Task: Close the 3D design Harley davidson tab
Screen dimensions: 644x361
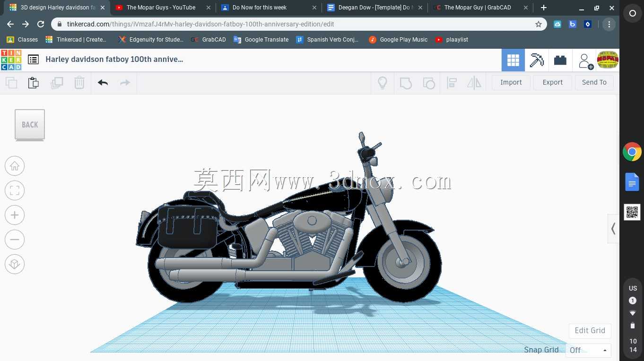Action: [x=103, y=8]
